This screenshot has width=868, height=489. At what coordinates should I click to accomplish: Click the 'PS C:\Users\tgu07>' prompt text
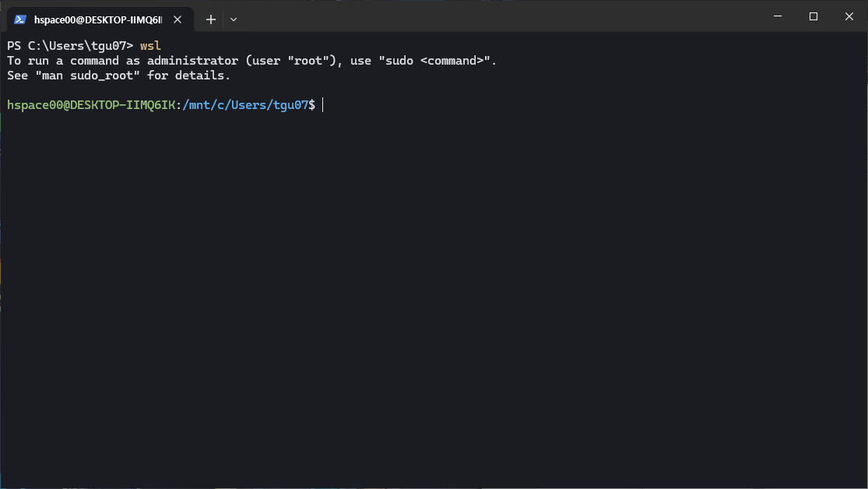coord(70,46)
